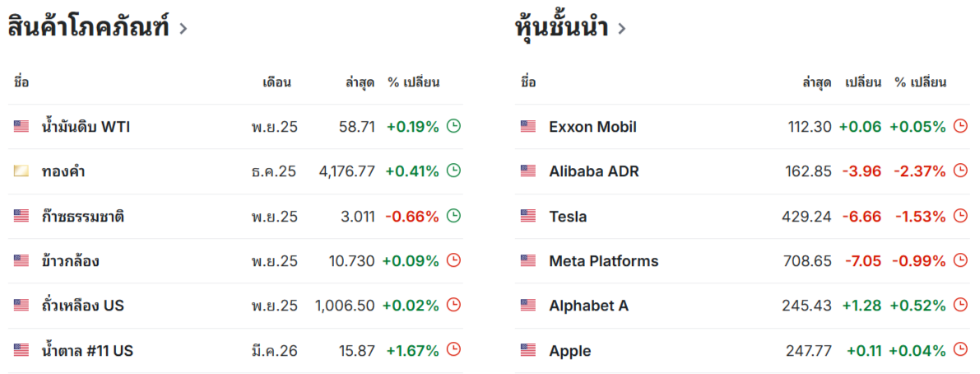This screenshot has height=374, width=980.
Task: Click the สินค้าโภคภัณฑ์ section heading
Action: (x=88, y=28)
